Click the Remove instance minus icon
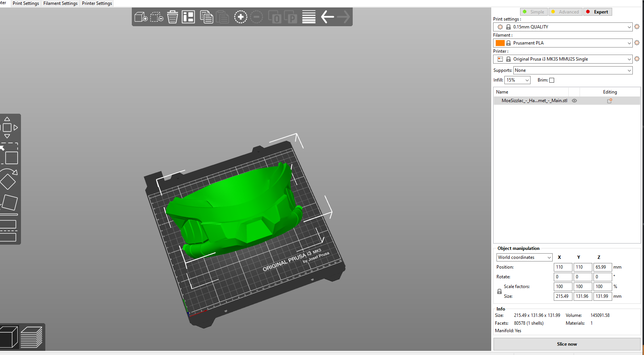This screenshot has height=355, width=644. [256, 17]
